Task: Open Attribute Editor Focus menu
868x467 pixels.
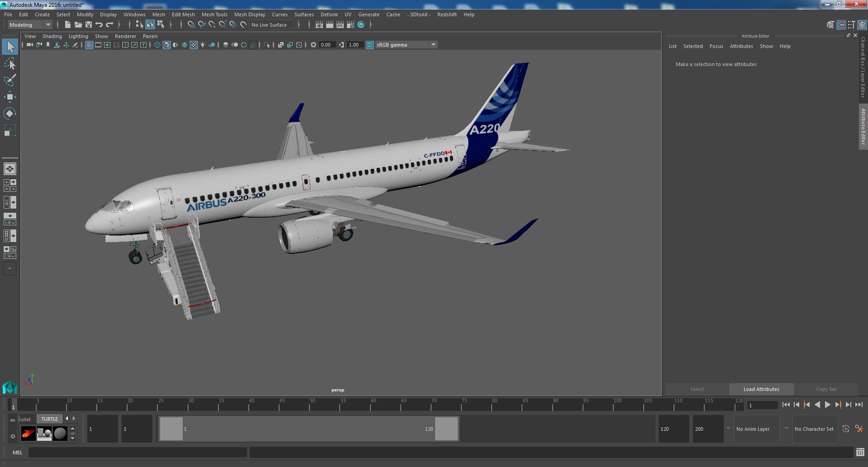Action: (716, 46)
